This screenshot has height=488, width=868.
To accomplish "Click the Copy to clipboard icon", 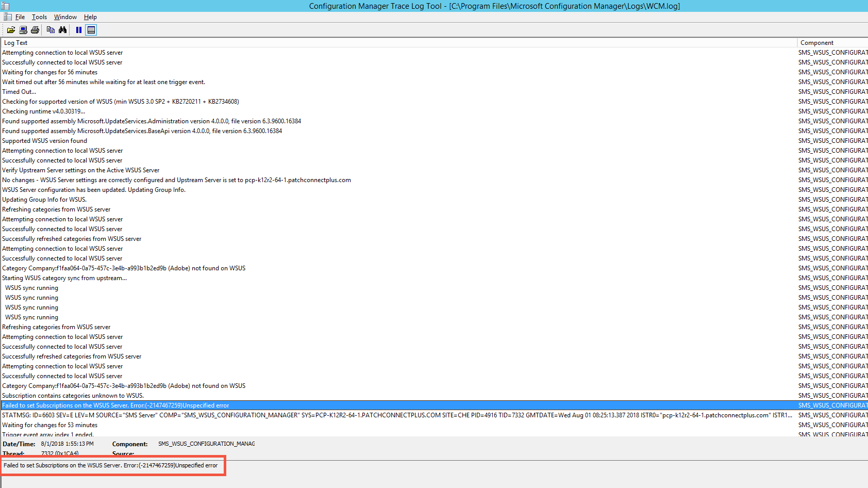I will 51,30.
